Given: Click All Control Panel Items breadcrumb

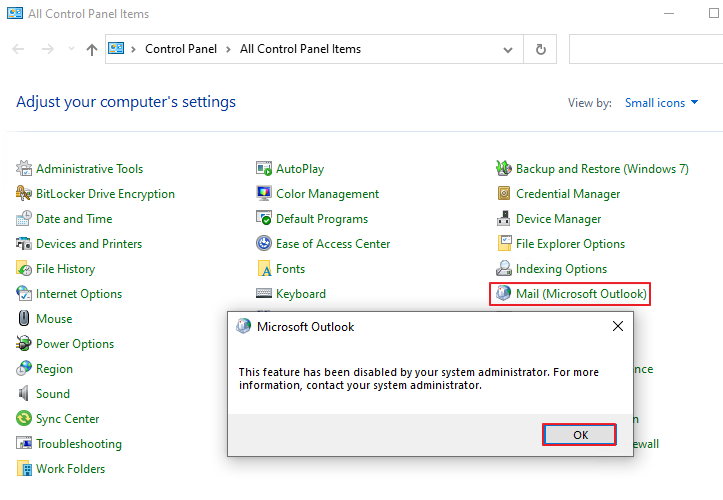Looking at the screenshot, I should tap(300, 49).
